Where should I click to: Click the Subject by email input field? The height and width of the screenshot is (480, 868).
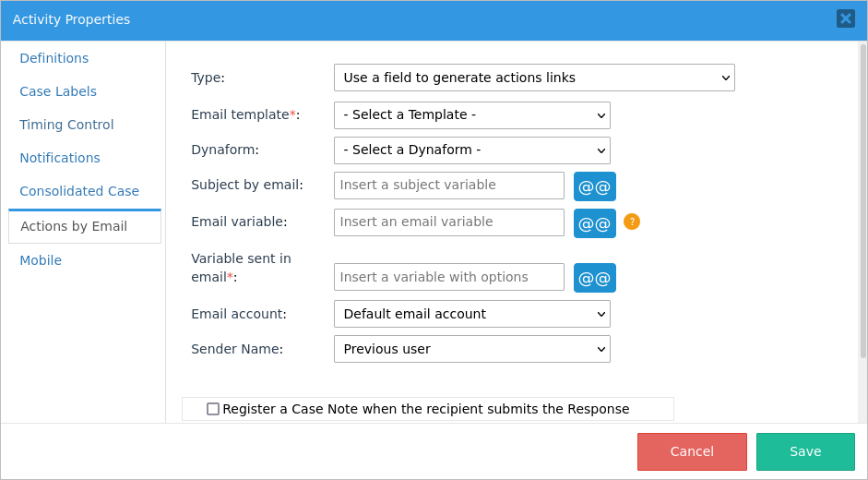(448, 186)
